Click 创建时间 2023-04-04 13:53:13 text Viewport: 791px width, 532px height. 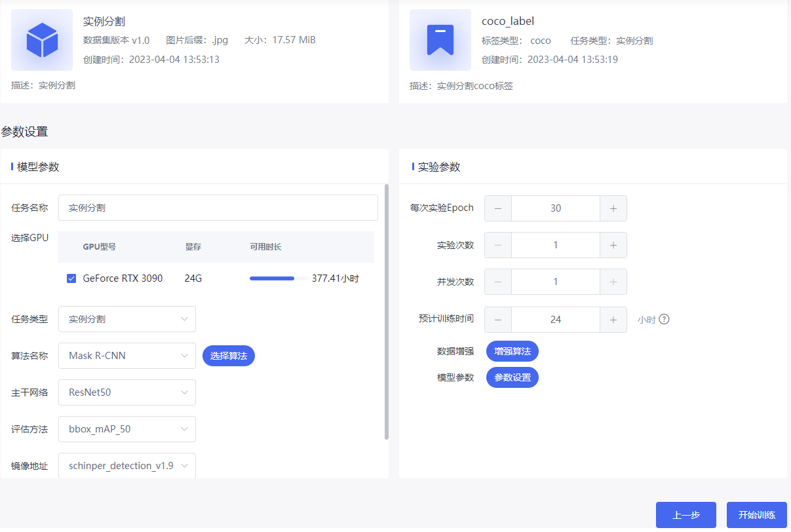coord(151,60)
